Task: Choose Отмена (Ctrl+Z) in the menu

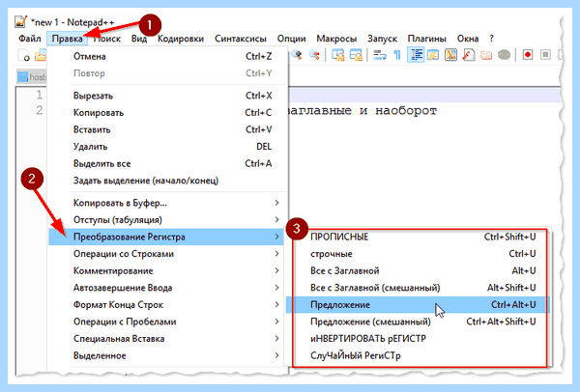Action: (168, 57)
